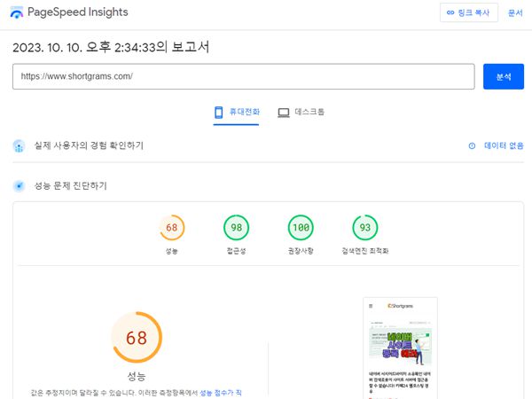This screenshot has height=399, width=532.
Task: Click the mobile phone icon
Action: pos(219,113)
